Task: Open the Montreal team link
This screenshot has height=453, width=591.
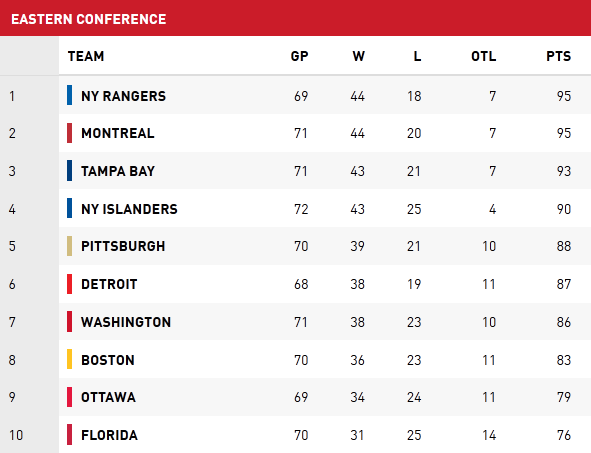Action: tap(118, 133)
